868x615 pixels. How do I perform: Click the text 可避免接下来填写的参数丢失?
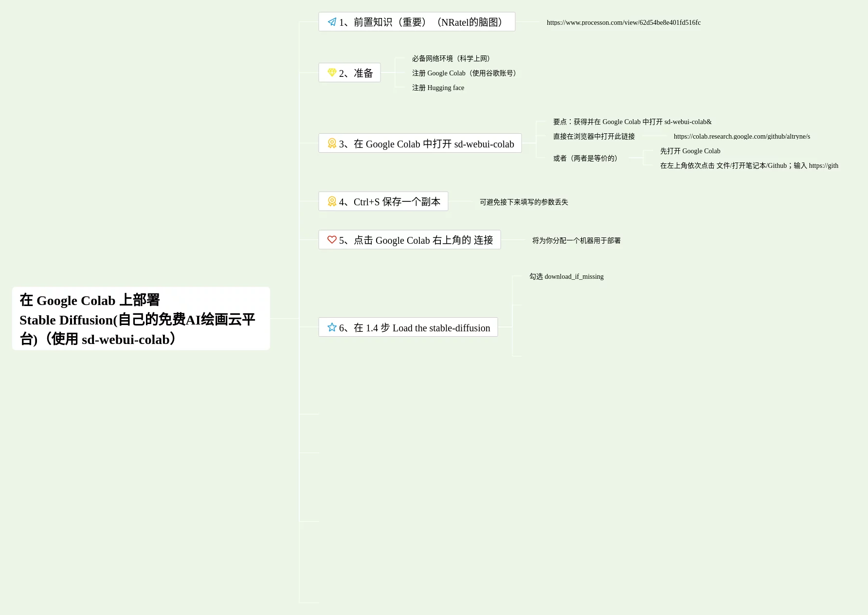[x=524, y=202]
